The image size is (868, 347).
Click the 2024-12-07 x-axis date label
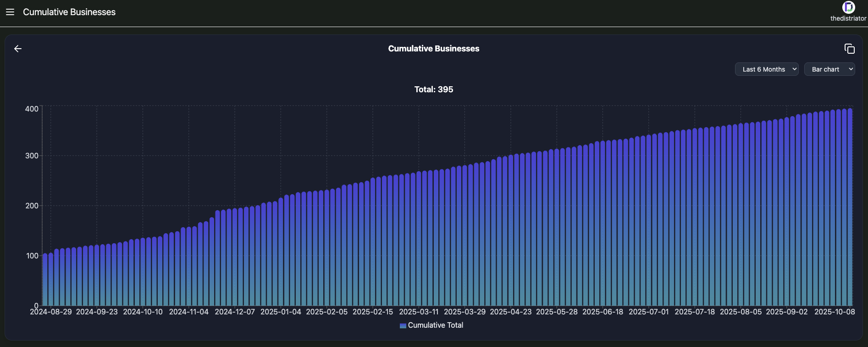[235, 312]
